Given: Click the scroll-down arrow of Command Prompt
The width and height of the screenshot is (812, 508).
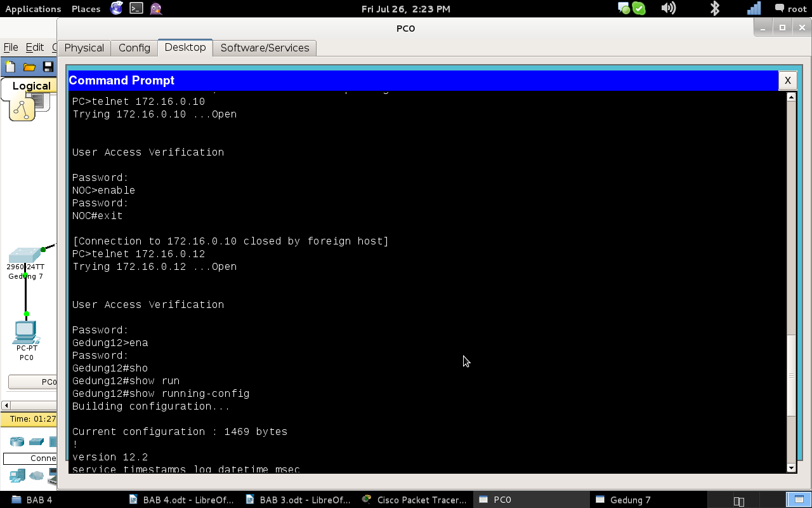Looking at the screenshot, I should (x=791, y=468).
